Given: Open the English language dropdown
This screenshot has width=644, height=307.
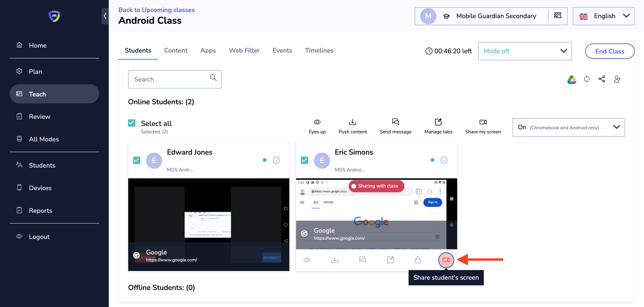Looking at the screenshot, I should click(x=603, y=16).
